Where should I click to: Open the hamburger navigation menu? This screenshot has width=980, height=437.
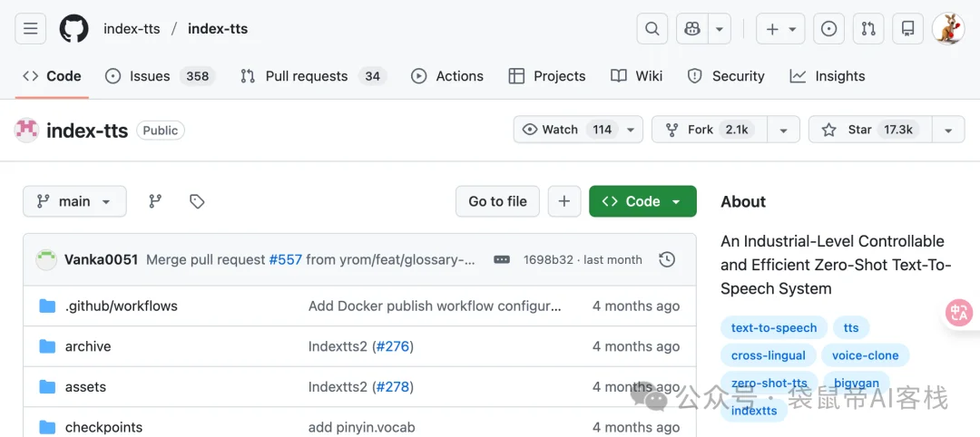click(x=30, y=29)
